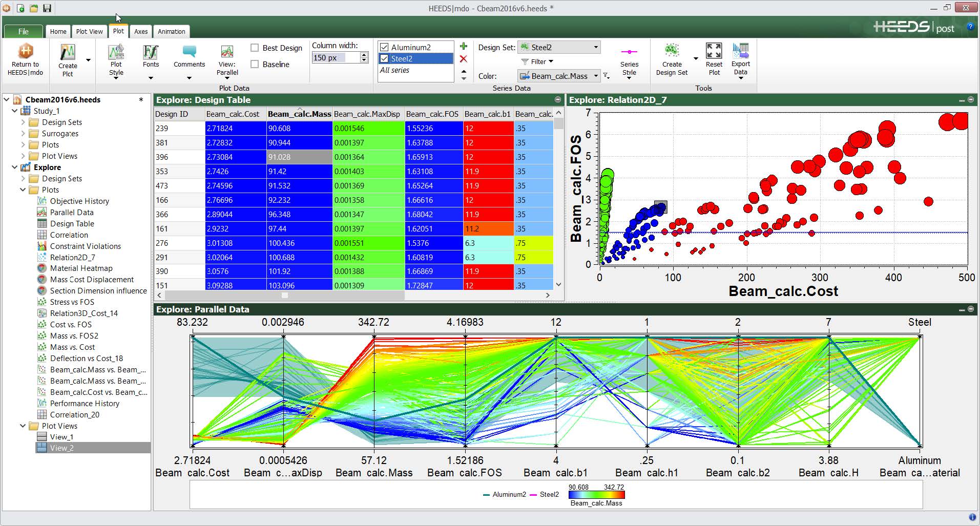980x526 pixels.
Task: Click the new document icon in title bar
Action: (x=20, y=8)
